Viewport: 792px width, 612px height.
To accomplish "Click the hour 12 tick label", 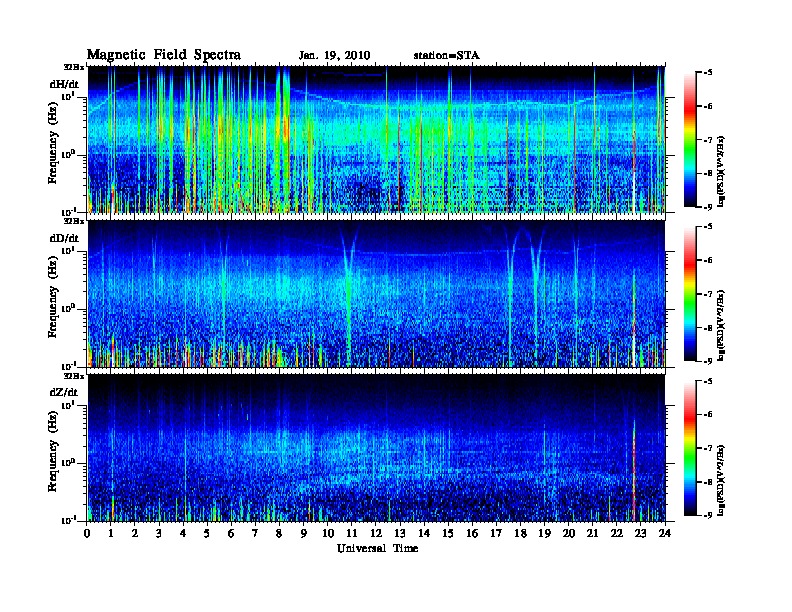I will (376, 533).
